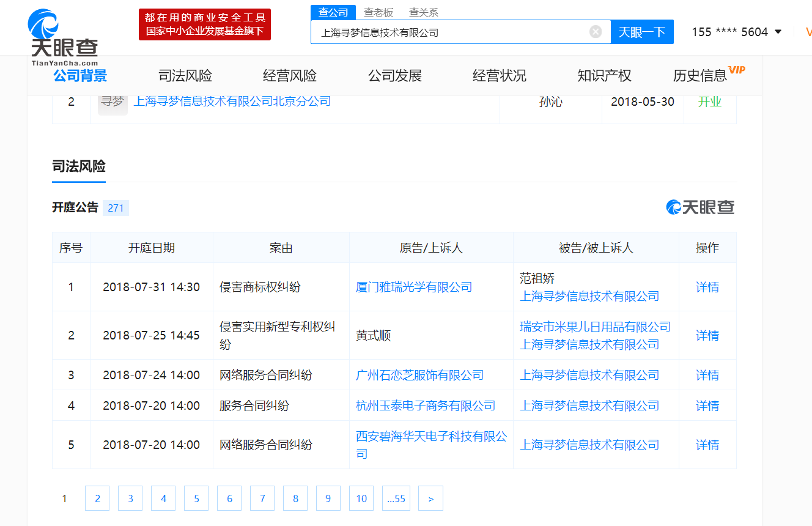
Task: Open 上海寻梦信息技术有限公司北京分公司 branch link
Action: pos(232,102)
